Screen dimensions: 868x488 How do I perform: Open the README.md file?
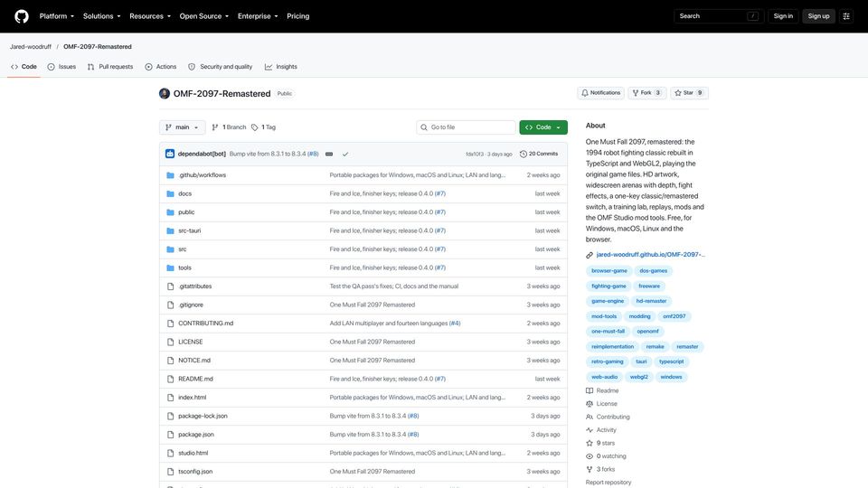[195, 379]
